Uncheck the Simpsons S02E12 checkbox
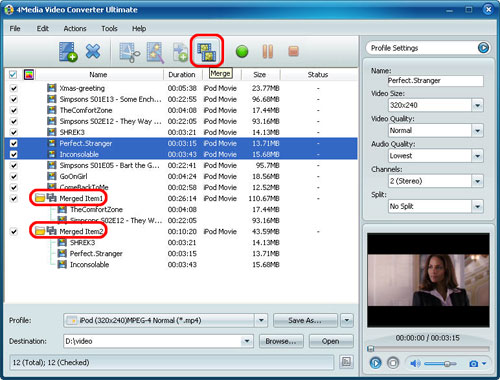 pos(14,121)
